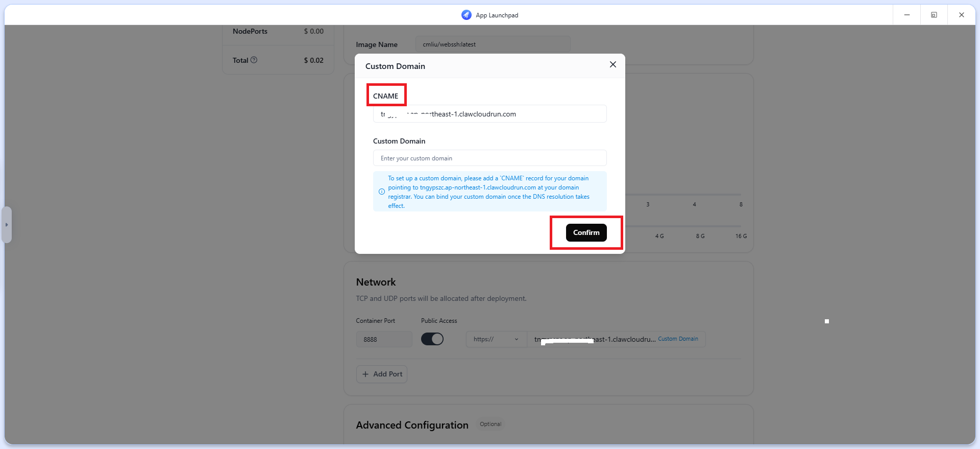Minimize the App Launchpad window
This screenshot has height=449, width=980.
click(x=906, y=15)
